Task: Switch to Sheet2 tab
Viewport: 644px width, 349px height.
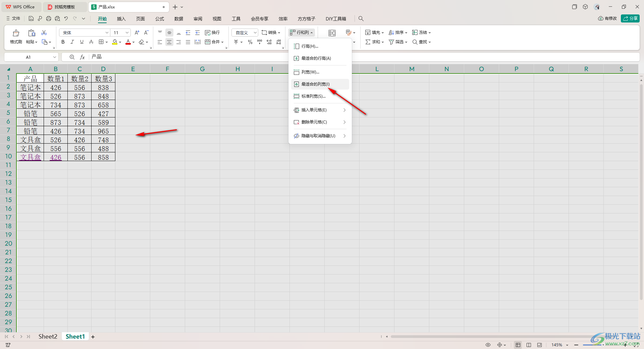Action: pos(48,337)
